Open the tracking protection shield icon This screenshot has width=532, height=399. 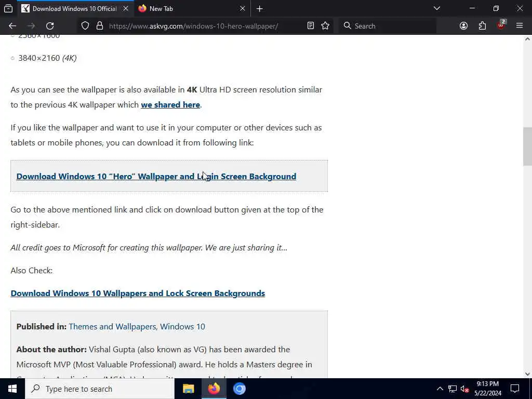pyautogui.click(x=85, y=26)
